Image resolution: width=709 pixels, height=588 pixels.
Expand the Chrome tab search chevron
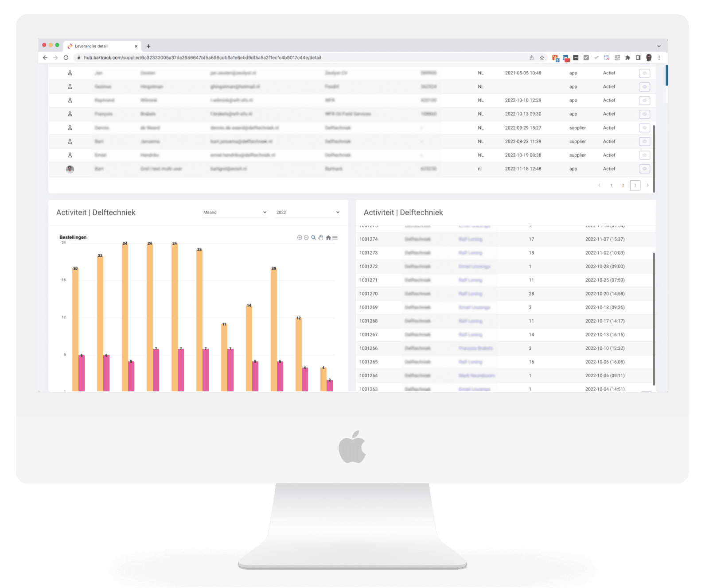659,46
